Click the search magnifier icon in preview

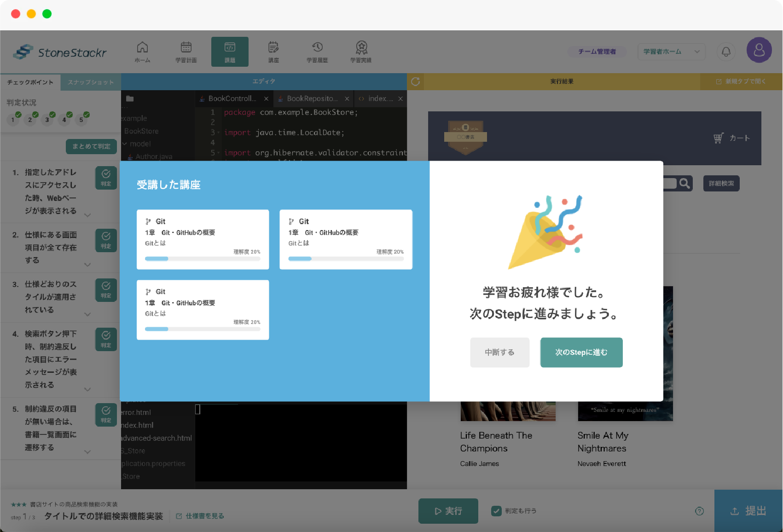684,183
